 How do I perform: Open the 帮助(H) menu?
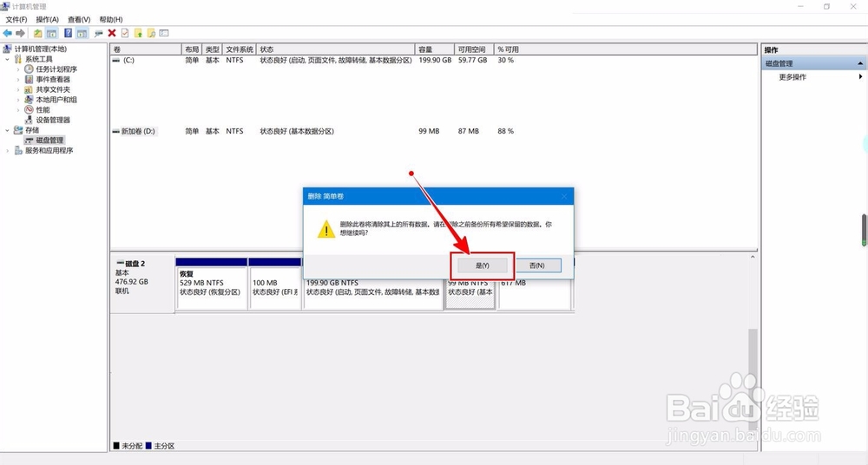pos(111,19)
